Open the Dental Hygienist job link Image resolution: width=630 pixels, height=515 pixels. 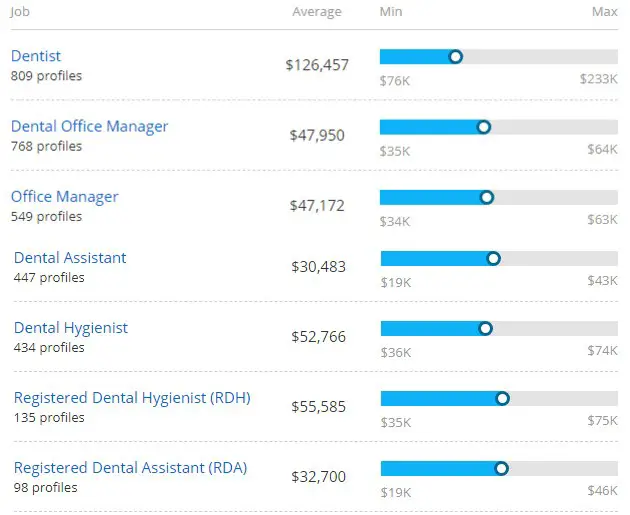71,328
